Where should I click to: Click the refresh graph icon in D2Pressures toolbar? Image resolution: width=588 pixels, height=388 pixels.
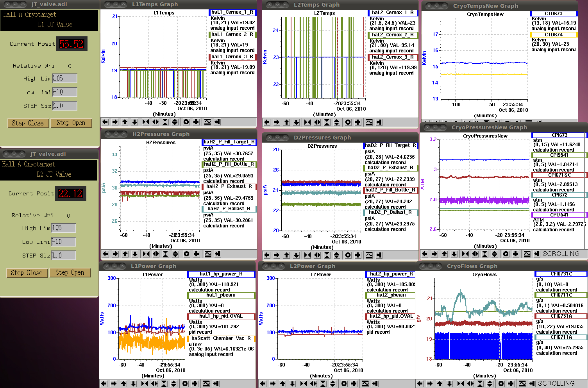click(369, 255)
